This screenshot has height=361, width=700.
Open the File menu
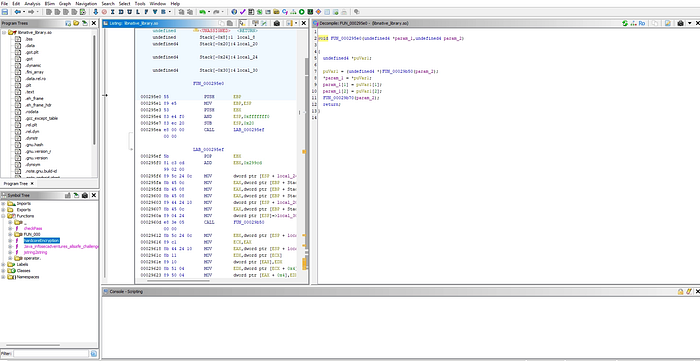[x=4, y=3]
